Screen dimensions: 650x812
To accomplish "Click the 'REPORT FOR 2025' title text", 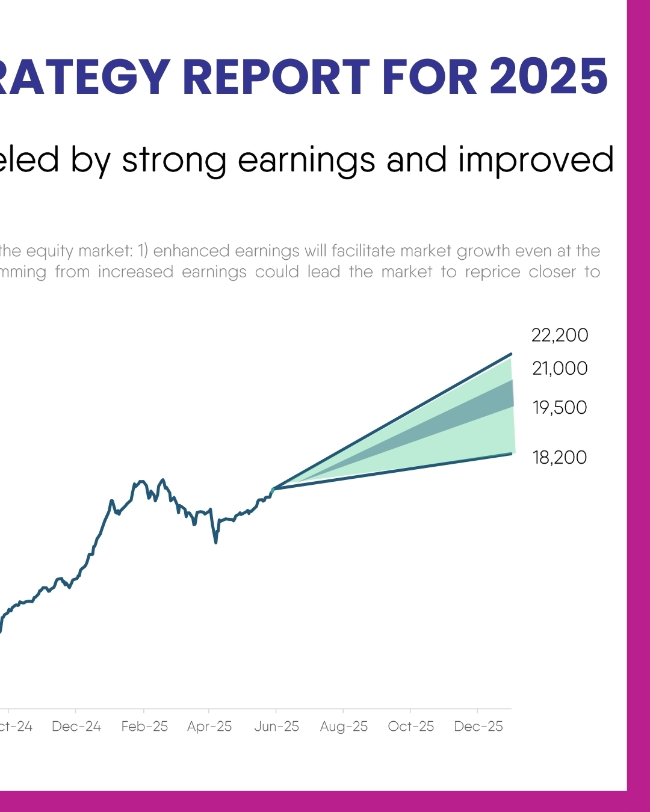I will click(395, 77).
